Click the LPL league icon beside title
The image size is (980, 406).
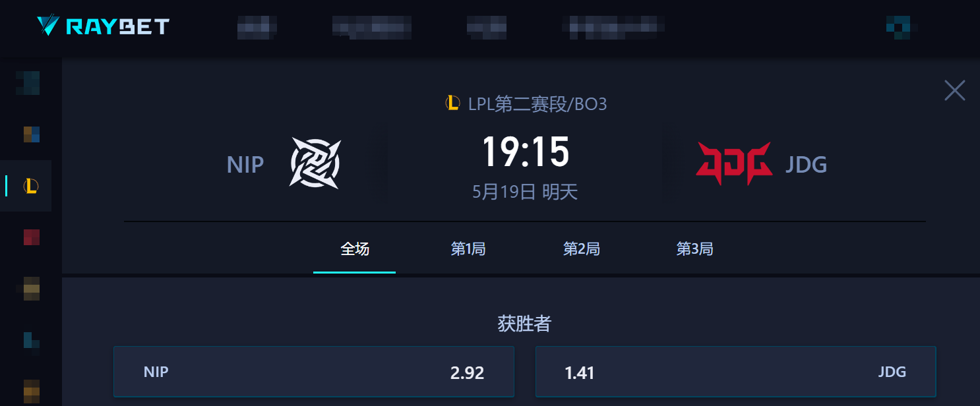pyautogui.click(x=452, y=103)
